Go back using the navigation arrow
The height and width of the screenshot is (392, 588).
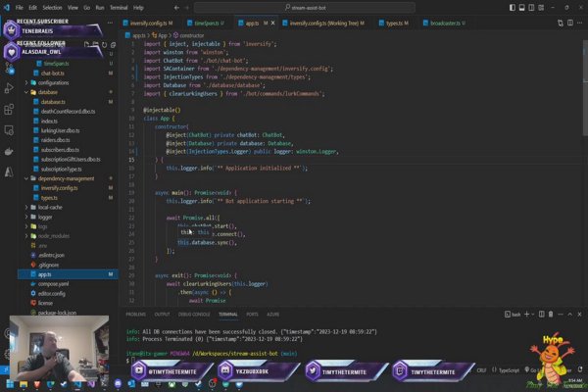[176, 8]
